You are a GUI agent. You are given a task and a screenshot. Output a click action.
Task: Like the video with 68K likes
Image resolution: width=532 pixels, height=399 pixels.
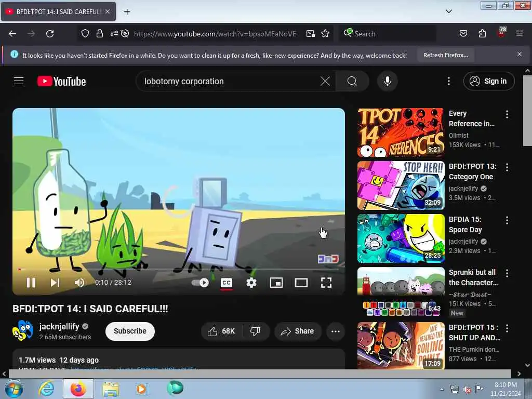click(221, 331)
